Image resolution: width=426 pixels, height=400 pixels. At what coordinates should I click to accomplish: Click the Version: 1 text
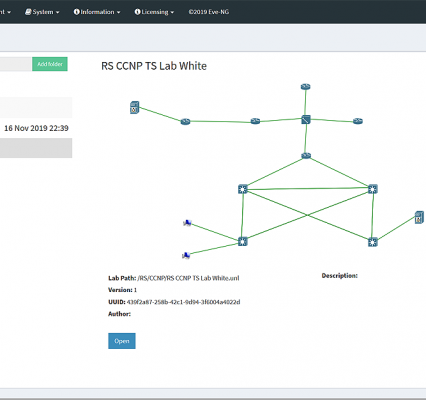(x=122, y=290)
